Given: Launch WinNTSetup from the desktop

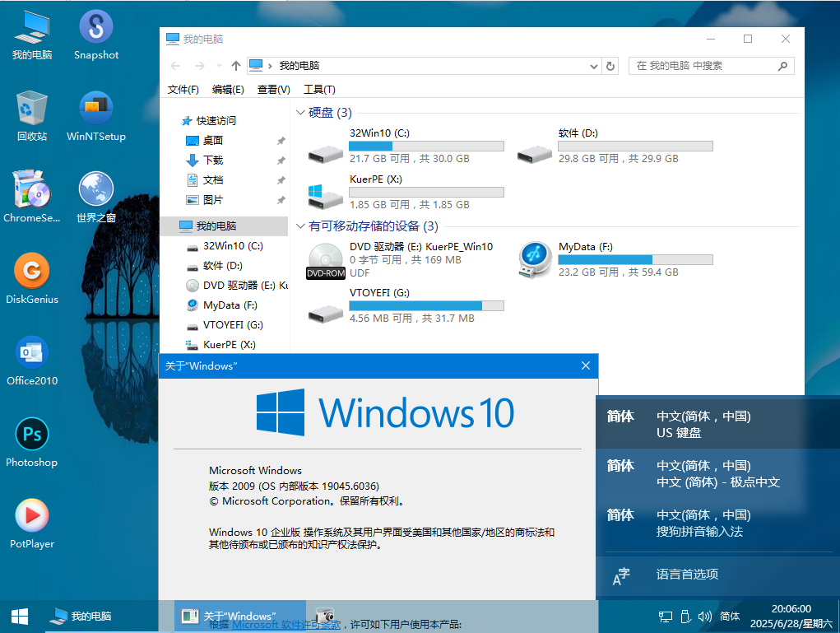Looking at the screenshot, I should coord(96,117).
